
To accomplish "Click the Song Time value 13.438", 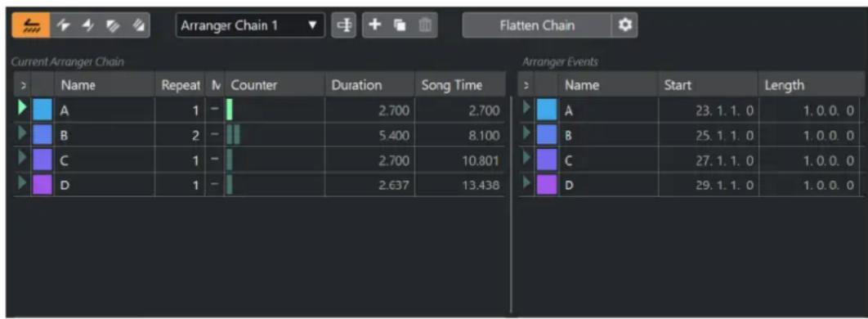I will coord(481,186).
